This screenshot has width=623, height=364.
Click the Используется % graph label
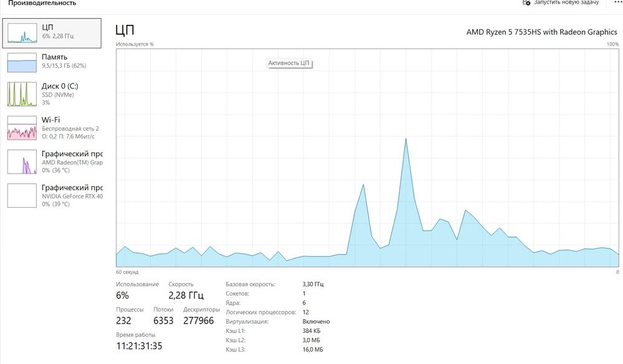(135, 44)
